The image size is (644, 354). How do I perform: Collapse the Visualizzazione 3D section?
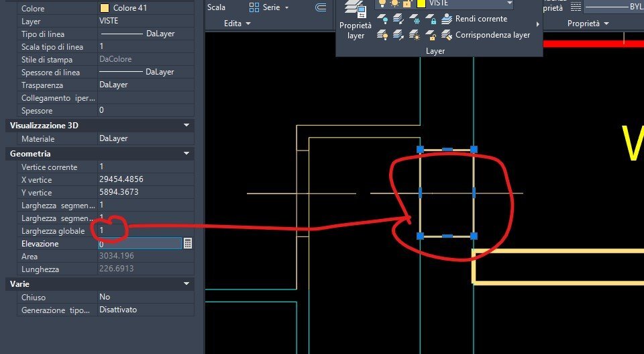(x=186, y=125)
